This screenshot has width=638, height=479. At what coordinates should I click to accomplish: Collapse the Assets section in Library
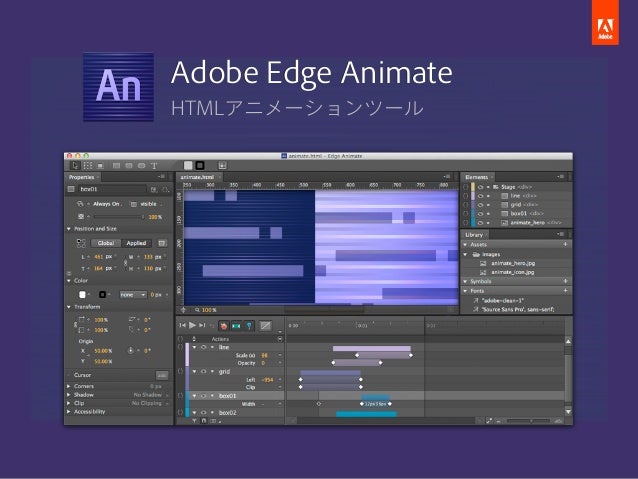(465, 245)
